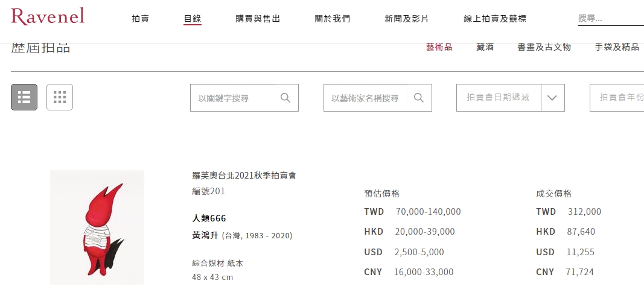
Task: Switch to list view layout
Action: pyautogui.click(x=24, y=97)
